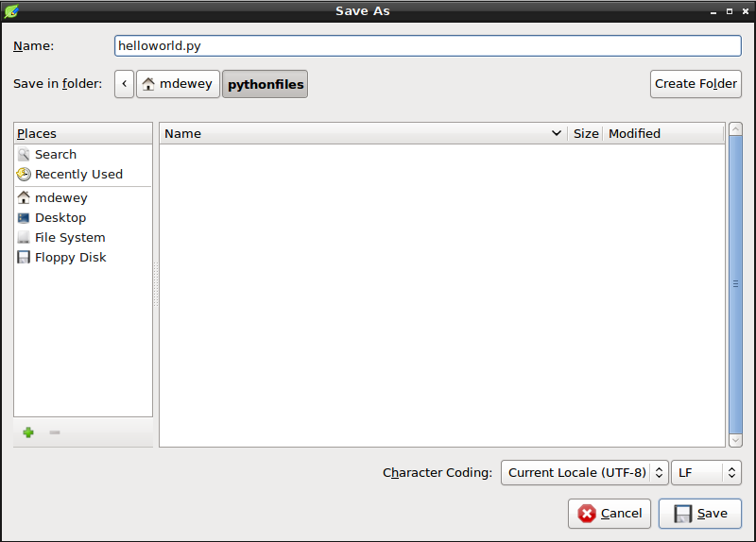Click the application feather icon in title bar
This screenshot has width=756, height=542.
[11, 10]
